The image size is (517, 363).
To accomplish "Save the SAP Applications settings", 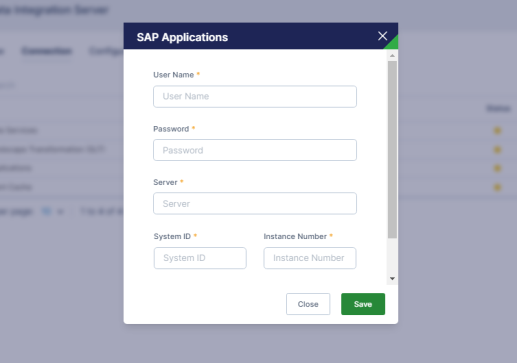I will pos(363,304).
